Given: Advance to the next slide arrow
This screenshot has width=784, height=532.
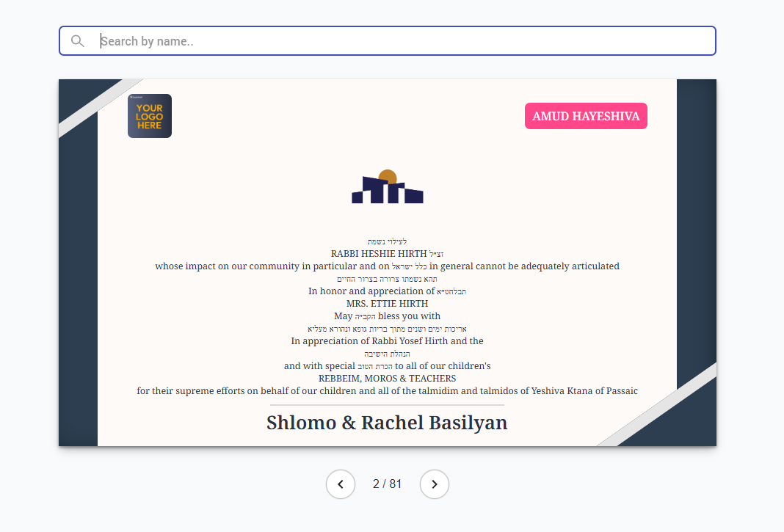Looking at the screenshot, I should tap(435, 484).
